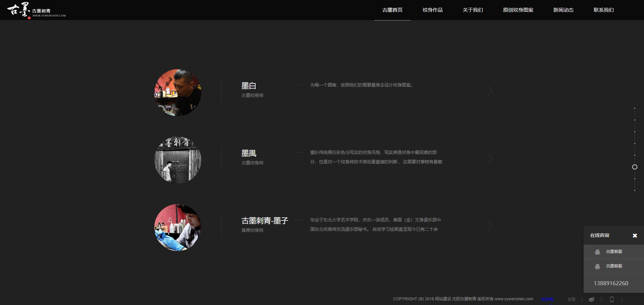The width and height of the screenshot is (644, 305).
Task: Click the Weibo share icon in footer
Action: point(592,299)
